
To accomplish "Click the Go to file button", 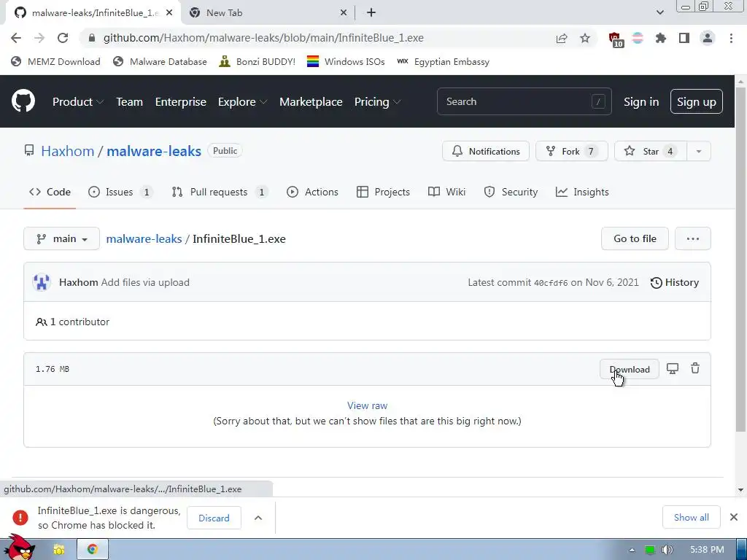I will [x=635, y=238].
